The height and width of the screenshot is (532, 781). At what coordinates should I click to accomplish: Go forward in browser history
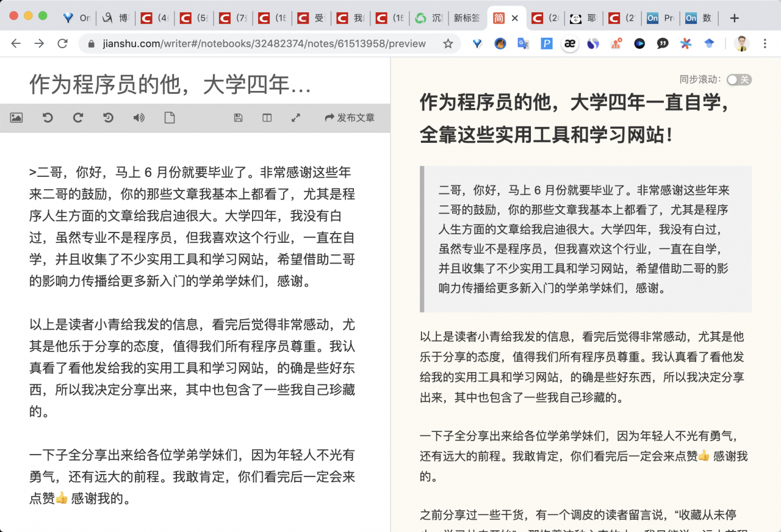pyautogui.click(x=39, y=43)
